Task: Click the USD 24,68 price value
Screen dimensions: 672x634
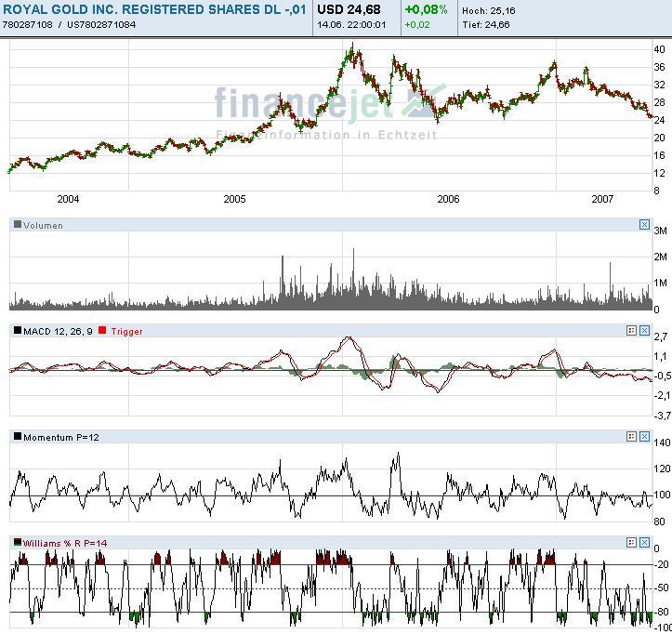Action: pos(349,9)
